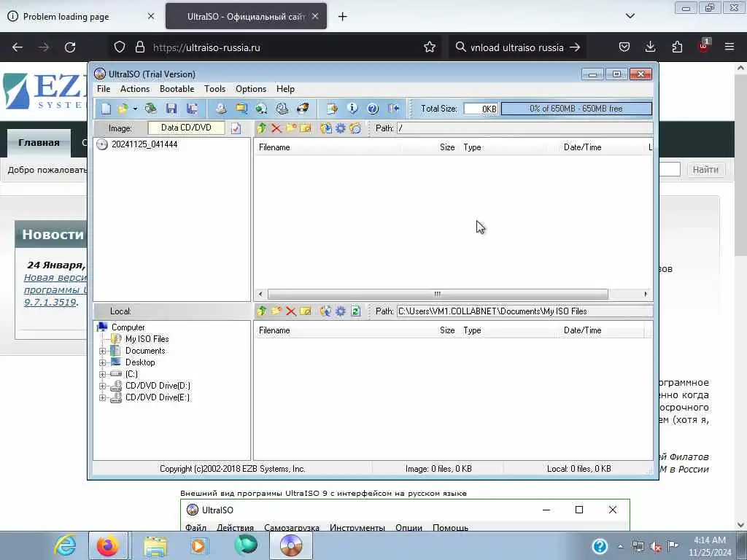
Task: Open help via blue question mark toolbar icon
Action: pos(373,109)
